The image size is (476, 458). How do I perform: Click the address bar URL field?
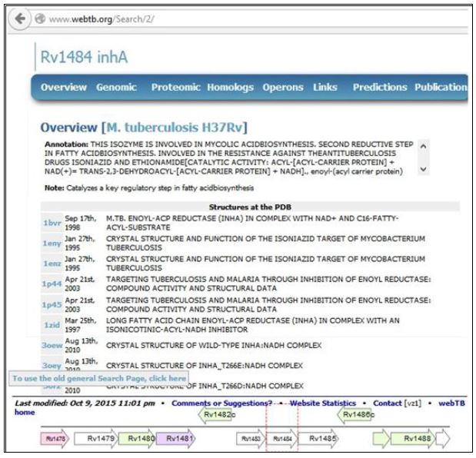tap(231, 19)
